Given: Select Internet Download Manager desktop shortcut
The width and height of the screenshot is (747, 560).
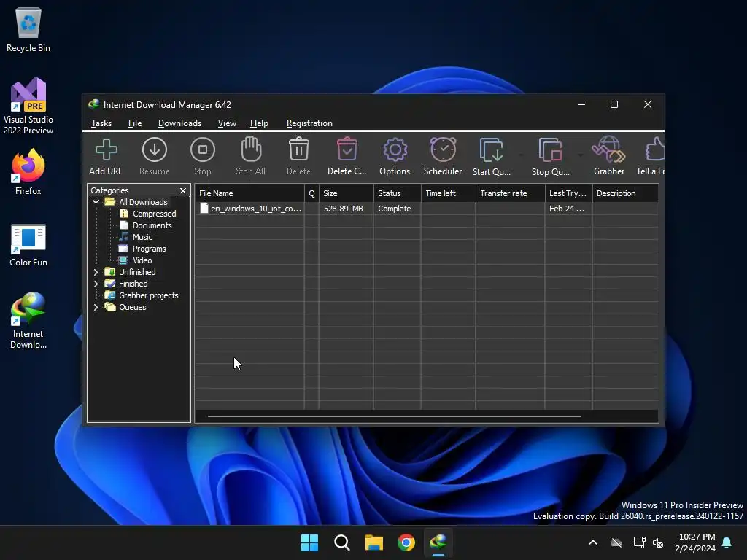Looking at the screenshot, I should coord(28,321).
